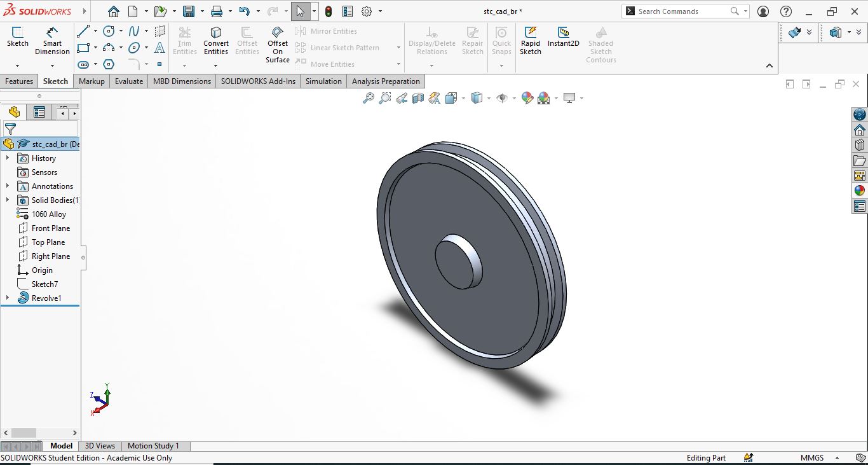Open the Motion Study 1 tab

153,446
